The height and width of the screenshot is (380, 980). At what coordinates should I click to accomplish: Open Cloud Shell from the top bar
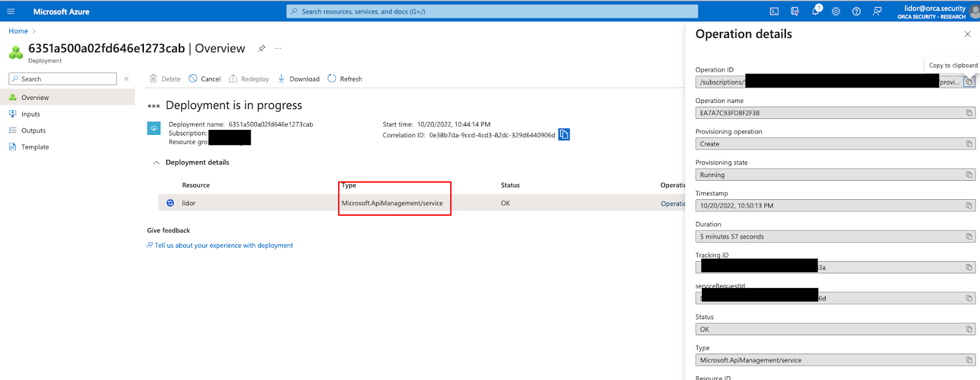click(x=774, y=11)
